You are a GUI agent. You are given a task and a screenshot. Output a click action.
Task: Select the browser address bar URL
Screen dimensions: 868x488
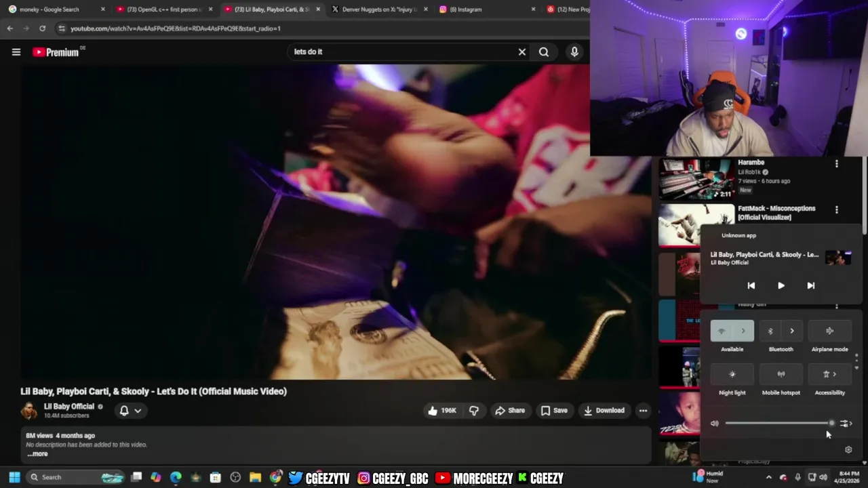(176, 28)
